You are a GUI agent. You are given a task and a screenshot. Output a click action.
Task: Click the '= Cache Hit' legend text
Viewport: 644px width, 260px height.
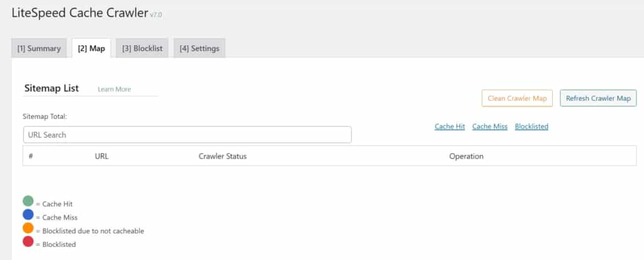pos(54,204)
